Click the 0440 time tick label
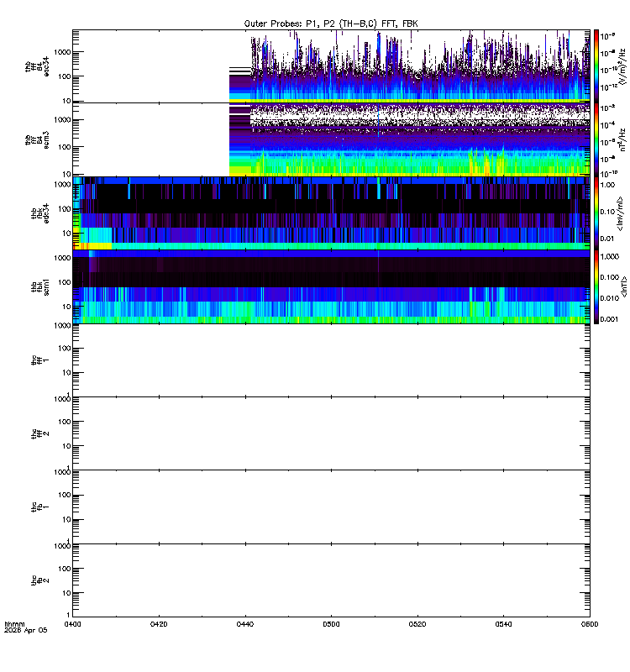The width and height of the screenshot is (630, 672). 245,624
